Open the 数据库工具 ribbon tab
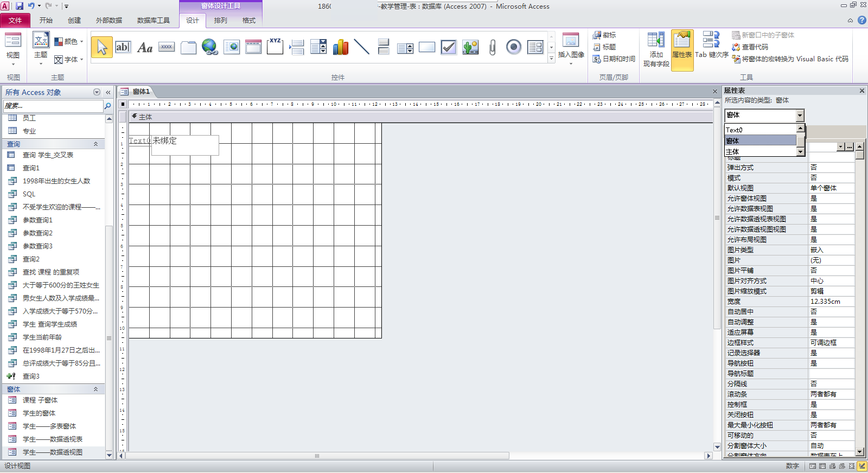The width and height of the screenshot is (868, 473). (x=154, y=21)
